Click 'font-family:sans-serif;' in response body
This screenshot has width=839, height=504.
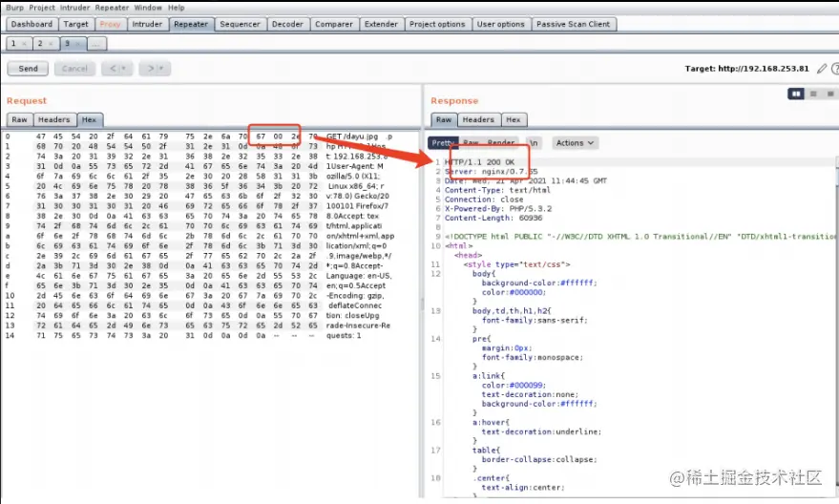535,320
